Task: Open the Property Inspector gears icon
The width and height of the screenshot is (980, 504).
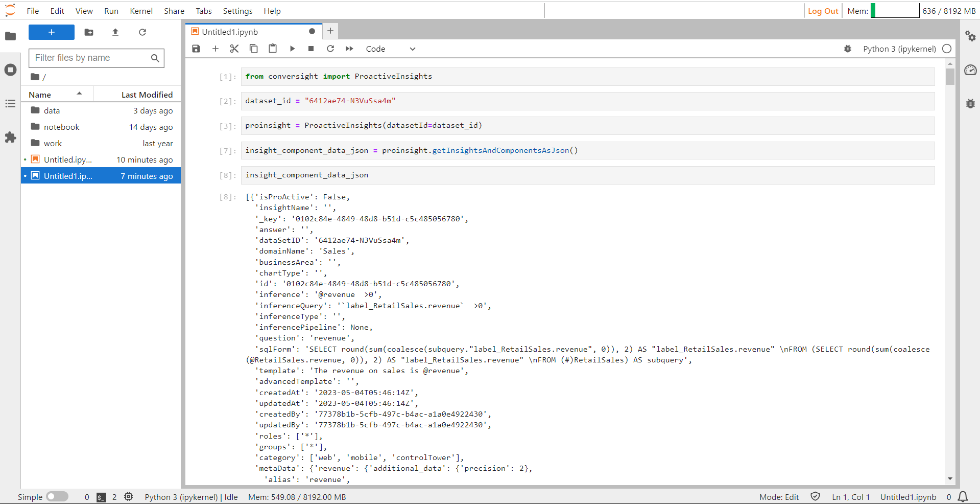Action: click(970, 36)
